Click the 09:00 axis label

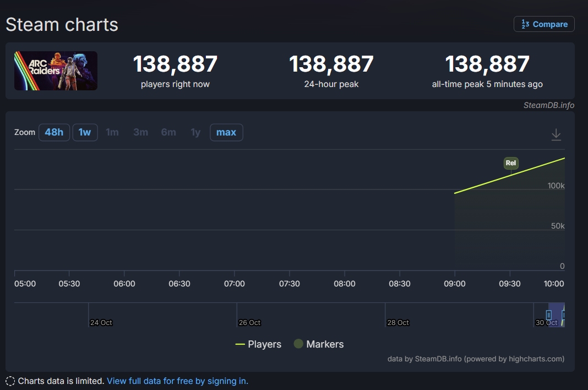tap(455, 284)
